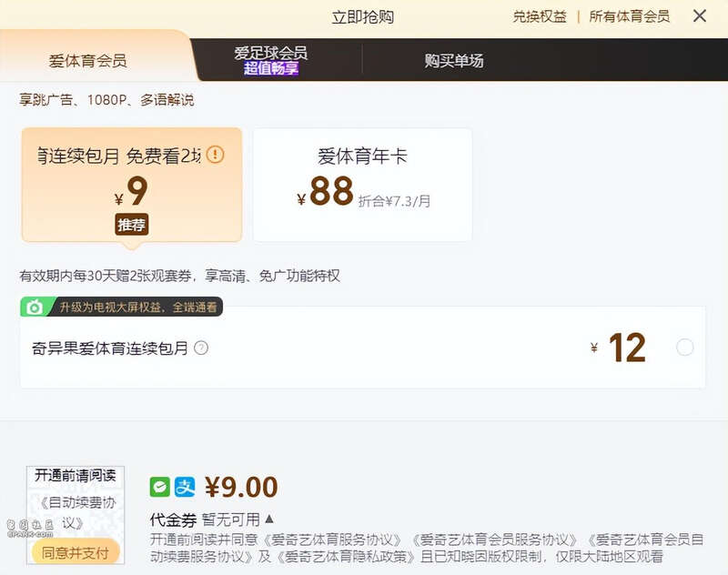728x575 pixels.
Task: Enable the ¥12 奇异果 upgrade radio button
Action: coord(685,348)
